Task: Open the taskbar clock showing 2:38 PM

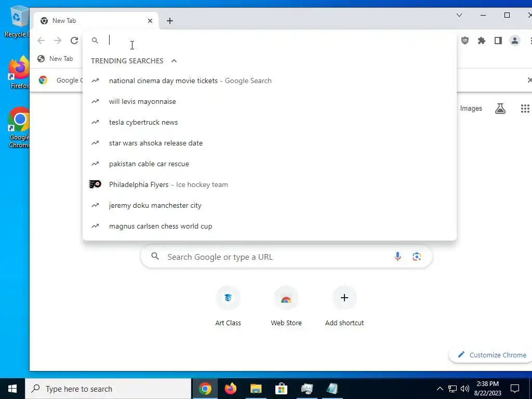Action: point(487,389)
